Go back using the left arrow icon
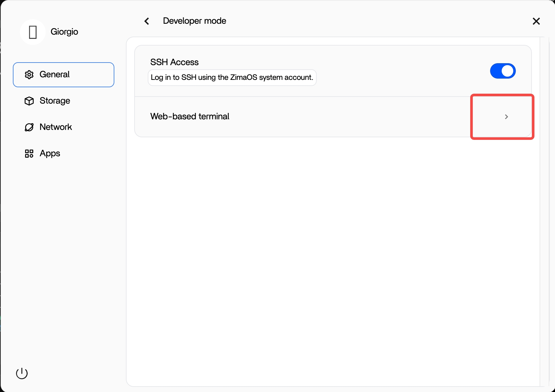The width and height of the screenshot is (555, 392). point(147,21)
